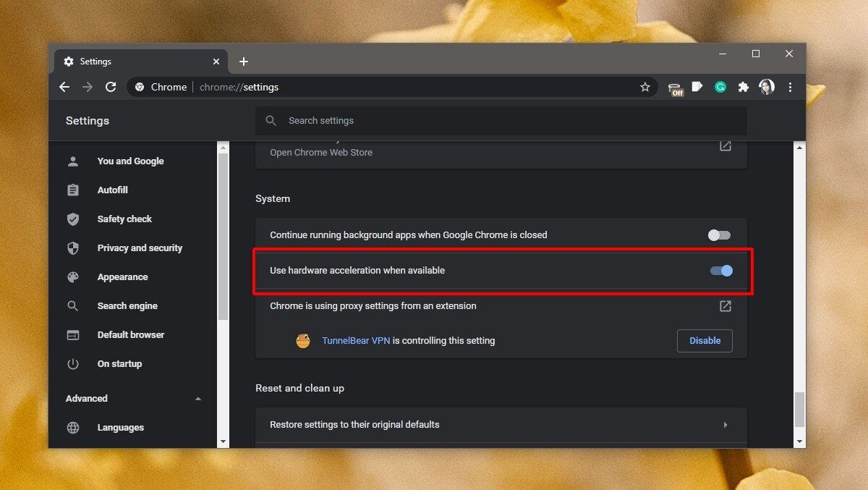Open the Chrome three-dot menu

coord(790,87)
